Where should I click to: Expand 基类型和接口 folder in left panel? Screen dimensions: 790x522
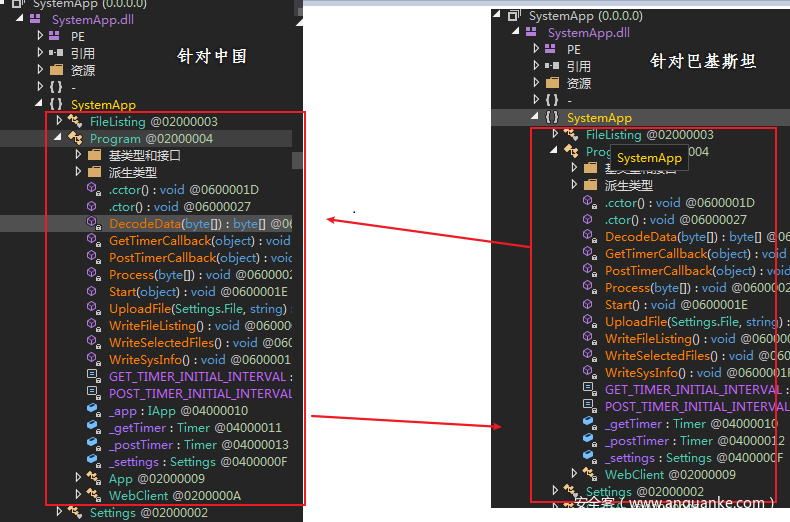79,155
